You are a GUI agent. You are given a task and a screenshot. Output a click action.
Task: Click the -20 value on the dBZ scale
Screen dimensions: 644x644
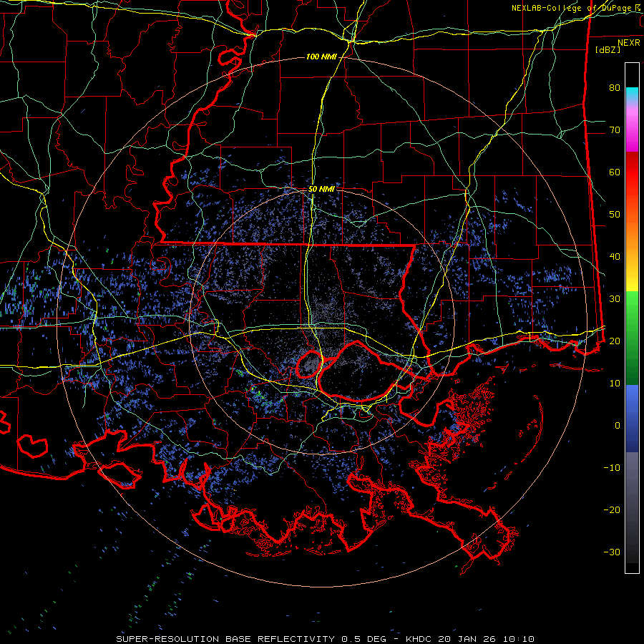coord(612,509)
